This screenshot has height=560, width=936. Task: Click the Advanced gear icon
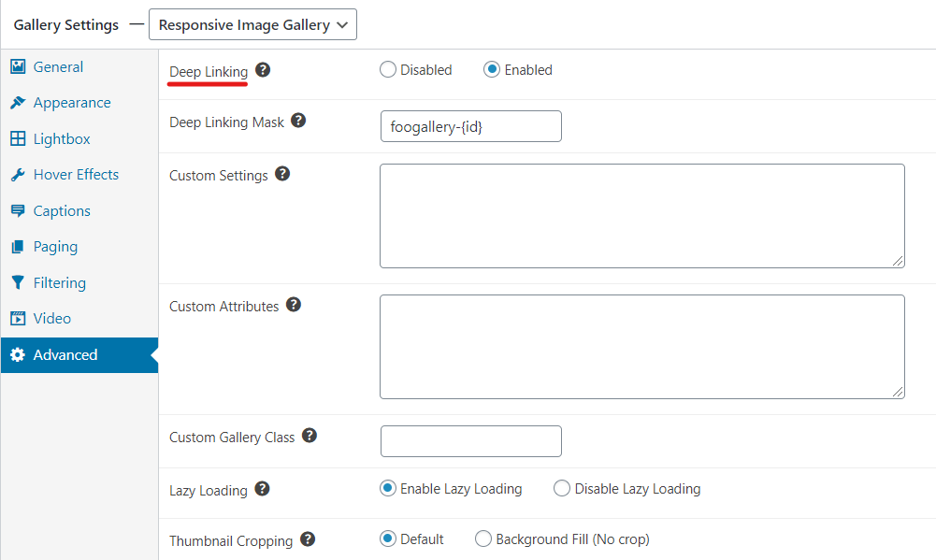click(18, 354)
